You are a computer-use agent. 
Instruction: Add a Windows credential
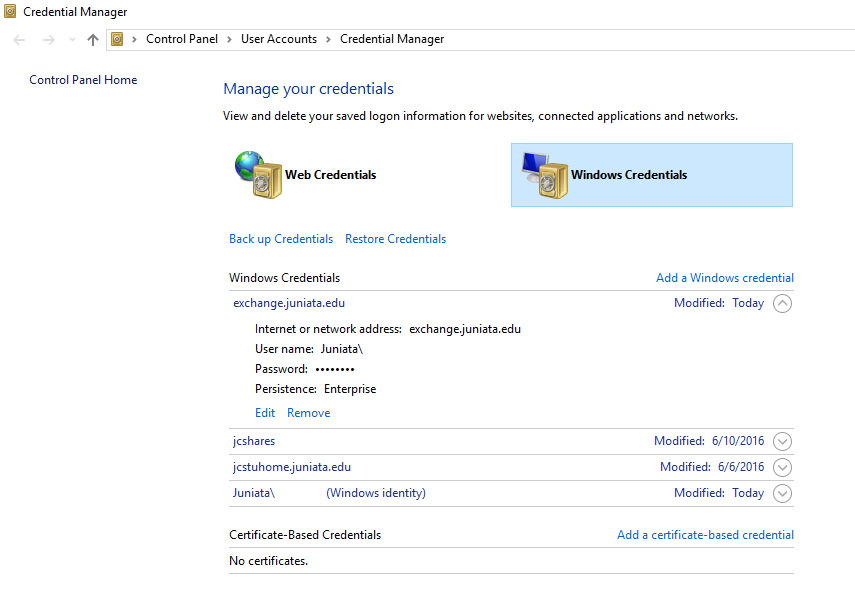[x=725, y=278]
